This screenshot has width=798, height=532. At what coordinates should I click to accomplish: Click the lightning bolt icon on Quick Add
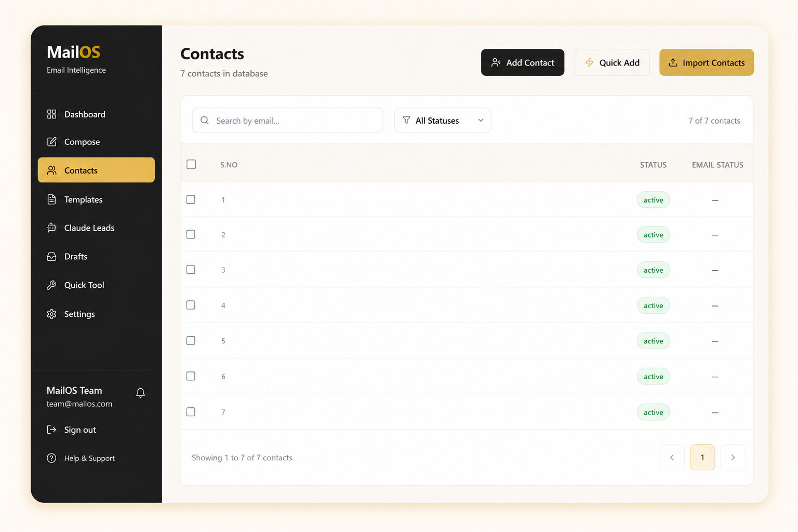589,62
